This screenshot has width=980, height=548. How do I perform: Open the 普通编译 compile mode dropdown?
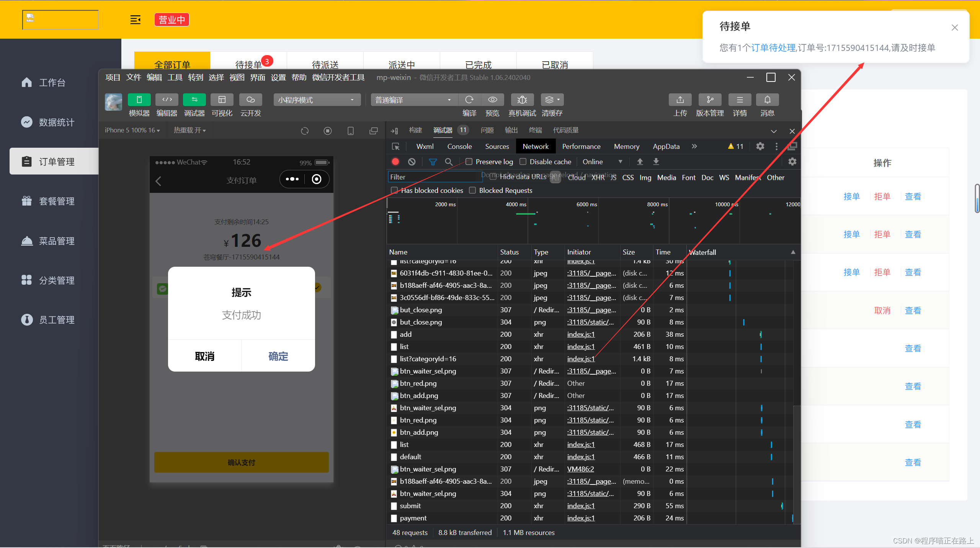coord(414,100)
